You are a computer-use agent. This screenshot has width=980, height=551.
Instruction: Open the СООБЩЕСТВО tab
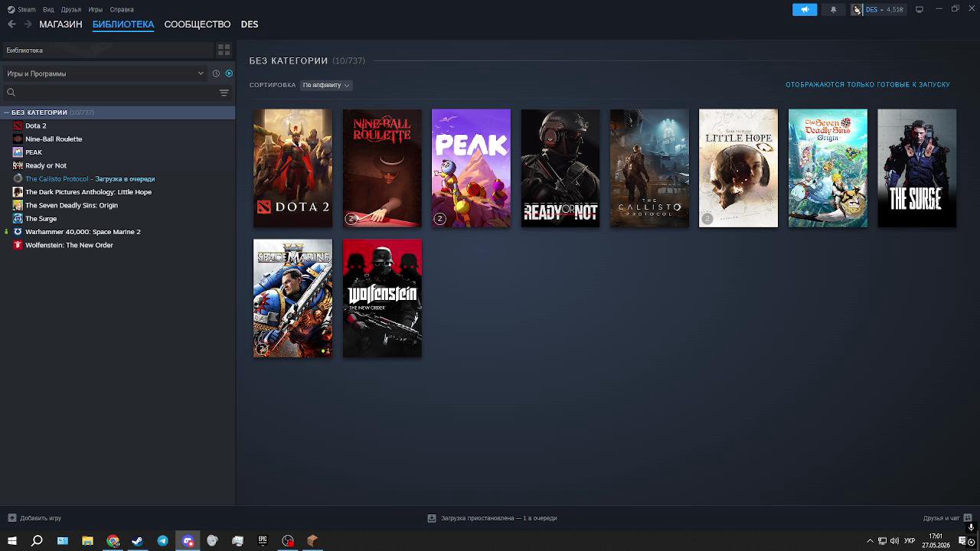pyautogui.click(x=198, y=24)
